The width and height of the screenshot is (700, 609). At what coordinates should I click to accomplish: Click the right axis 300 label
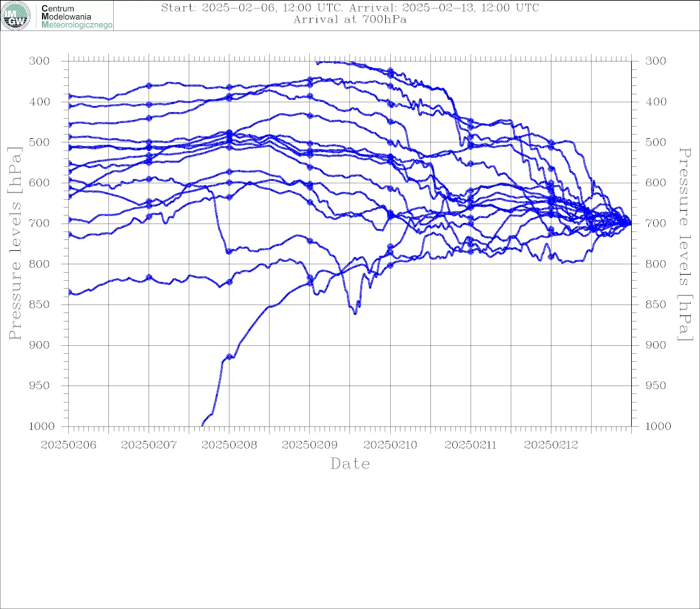(656, 61)
